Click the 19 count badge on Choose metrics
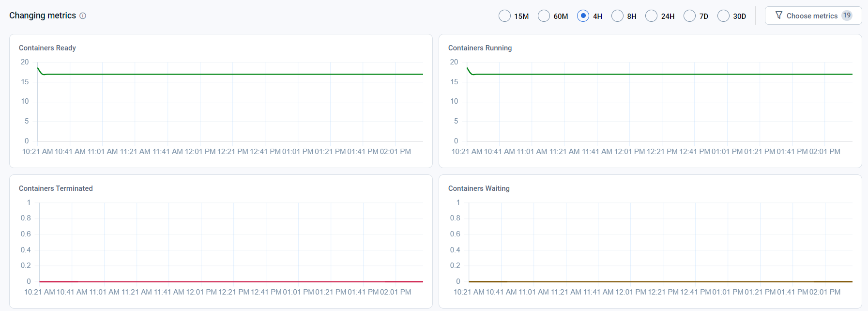This screenshot has height=311, width=868. (847, 16)
